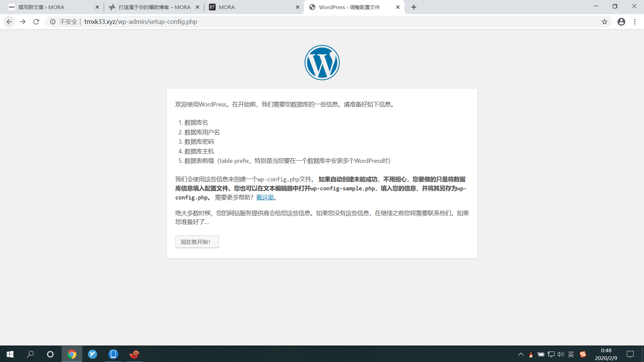This screenshot has width=644, height=362.
Task: Close the 打造属于你的爆款博客 tab
Action: point(198,7)
